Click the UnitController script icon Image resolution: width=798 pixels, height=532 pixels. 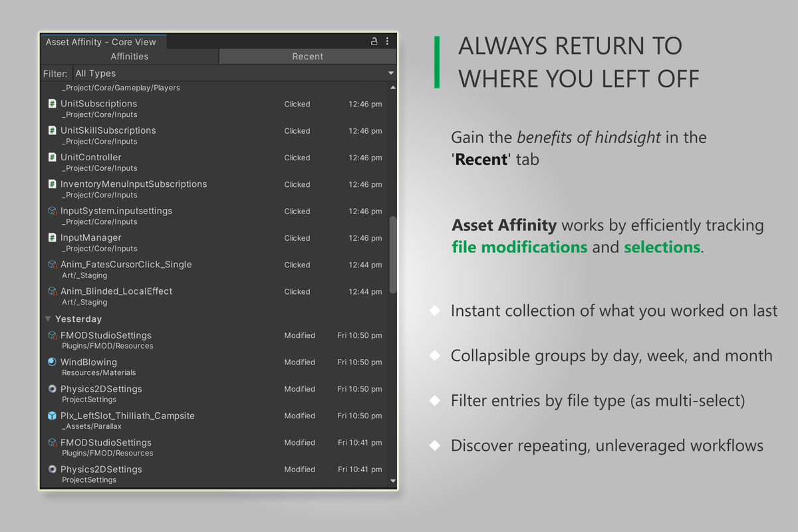[x=52, y=157]
